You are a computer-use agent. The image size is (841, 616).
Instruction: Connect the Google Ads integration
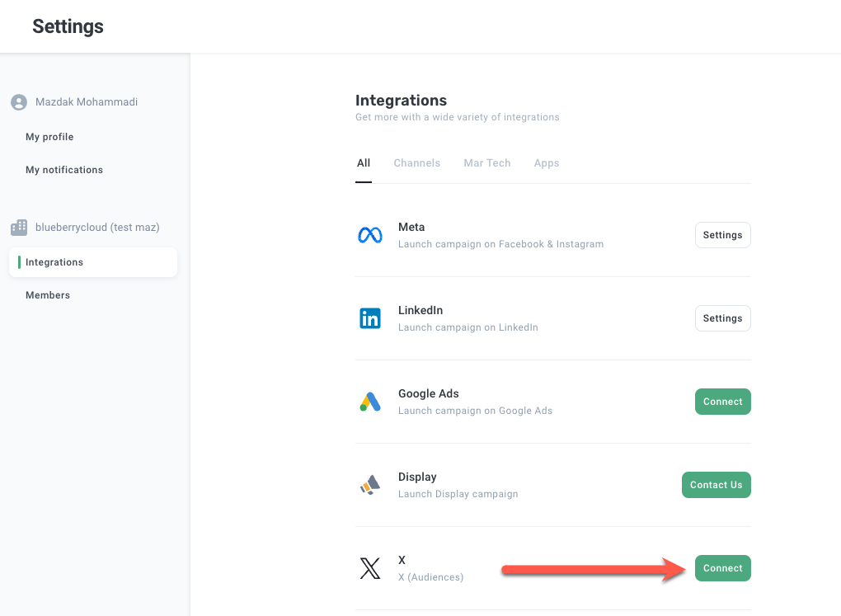coord(722,402)
